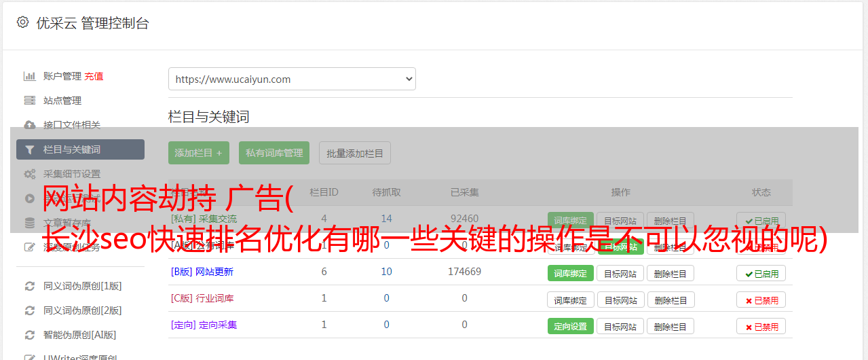Click the cloud upload icon for 接口文件相关
This screenshot has width=868, height=360.
point(30,125)
